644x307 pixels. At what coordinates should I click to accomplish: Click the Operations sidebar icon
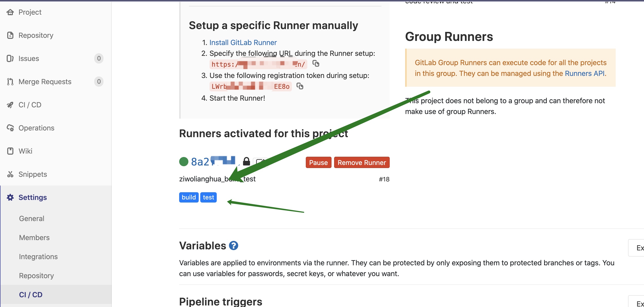pos(11,128)
